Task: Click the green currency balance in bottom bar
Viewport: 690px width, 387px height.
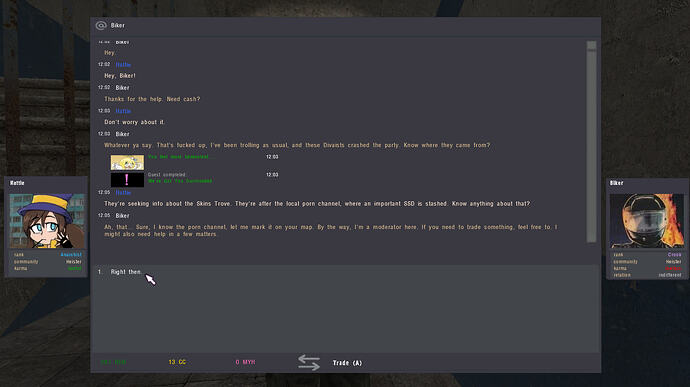Action: 113,362
